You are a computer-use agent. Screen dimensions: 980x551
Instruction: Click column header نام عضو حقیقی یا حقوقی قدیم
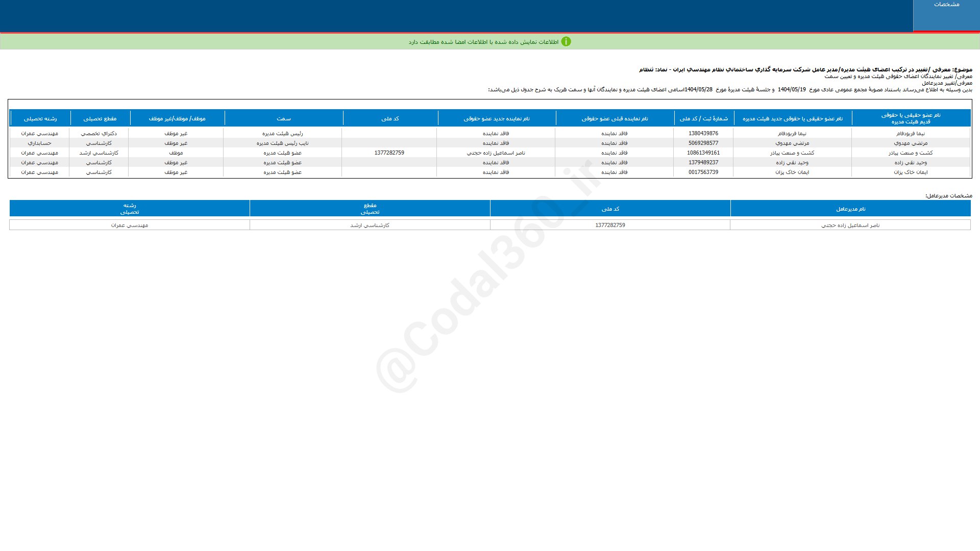pos(911,118)
